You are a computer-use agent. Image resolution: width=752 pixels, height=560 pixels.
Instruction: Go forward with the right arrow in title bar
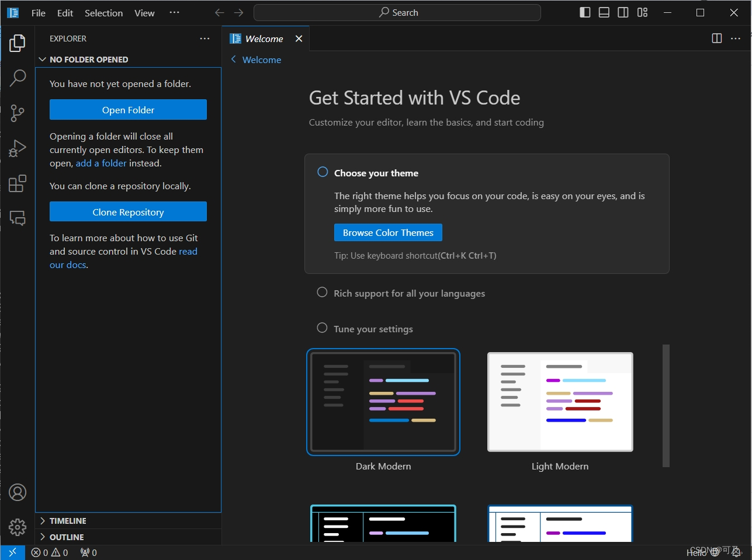coord(238,12)
